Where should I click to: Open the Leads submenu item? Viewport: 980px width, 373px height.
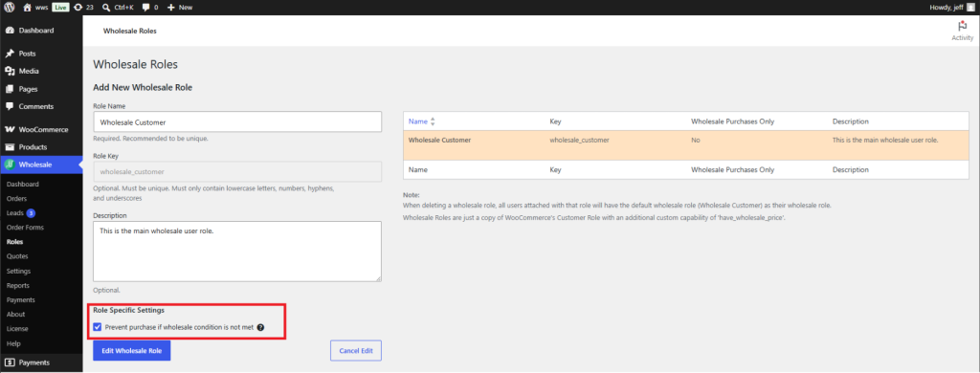click(x=15, y=213)
